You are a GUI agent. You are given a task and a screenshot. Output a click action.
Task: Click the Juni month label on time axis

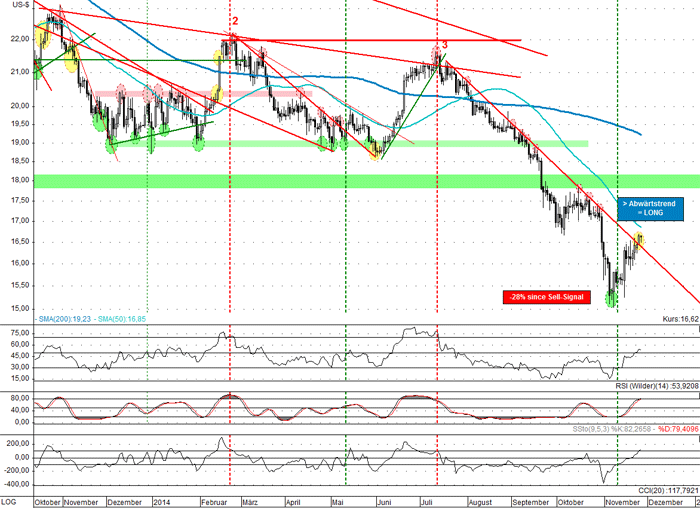click(384, 502)
